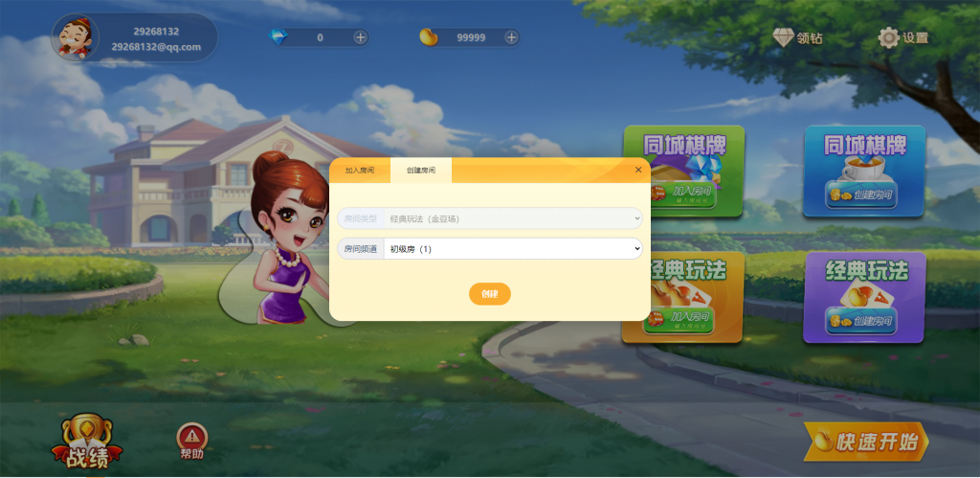Viewport: 980px width, 478px height.
Task: Click the gold bean count 99999
Action: 471,37
